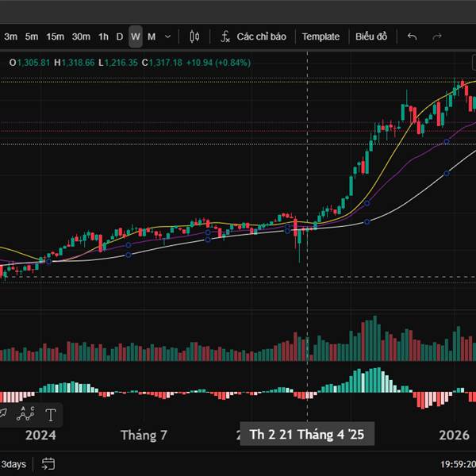
Task: Expand the timeframe dropdown chevron
Action: click(x=167, y=36)
